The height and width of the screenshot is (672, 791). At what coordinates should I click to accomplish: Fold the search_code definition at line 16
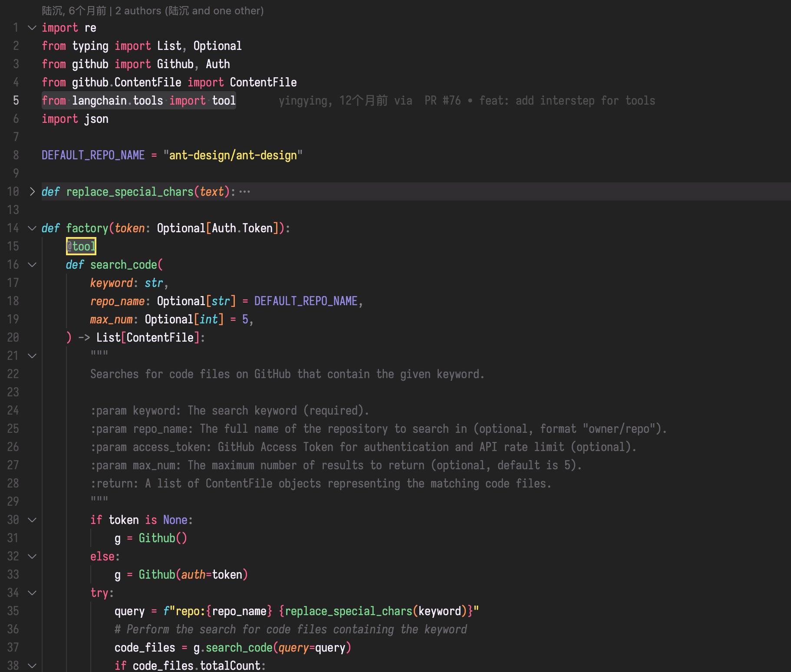[32, 265]
